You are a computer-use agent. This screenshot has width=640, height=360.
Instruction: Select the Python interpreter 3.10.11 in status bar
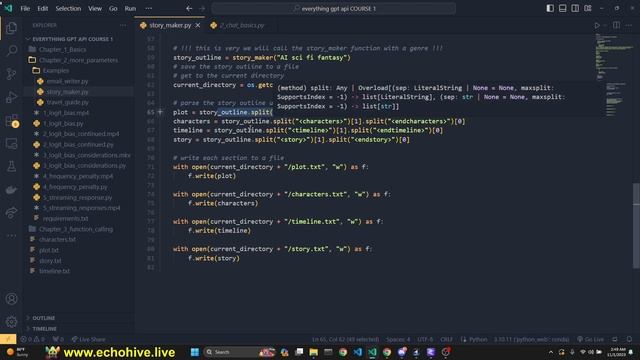[531, 339]
